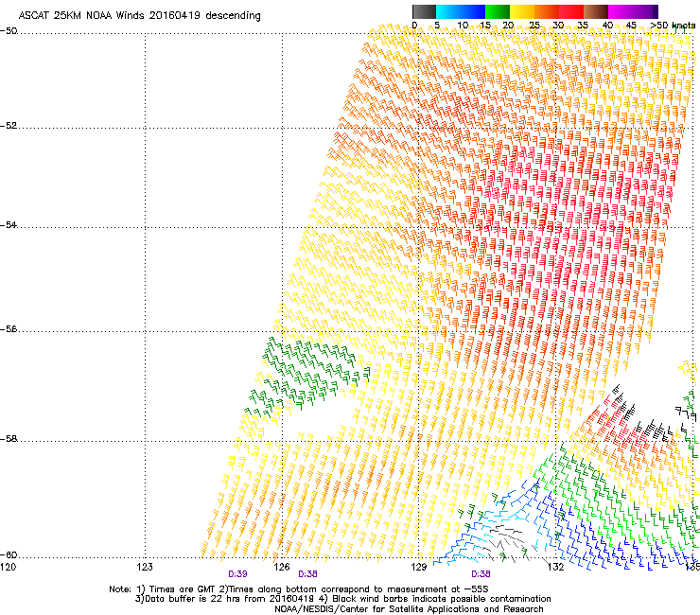Click the 132 longitude label
The width and height of the screenshot is (700, 615).
pos(555,567)
